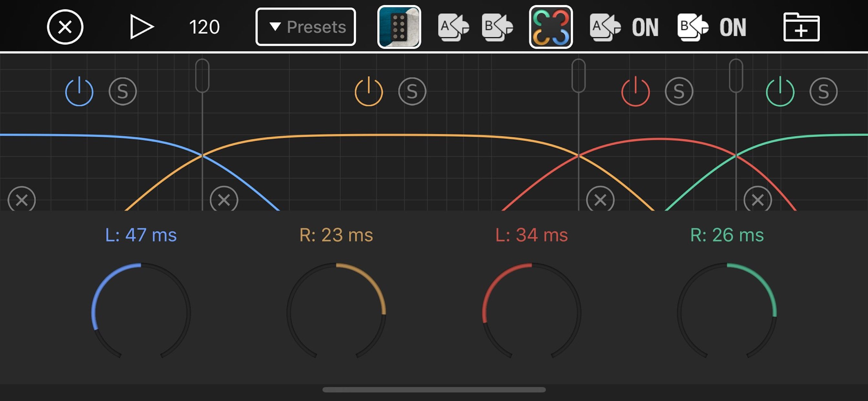Click the crossover handle between orange and red
Viewport: 868px width, 401px height.
pyautogui.click(x=579, y=75)
